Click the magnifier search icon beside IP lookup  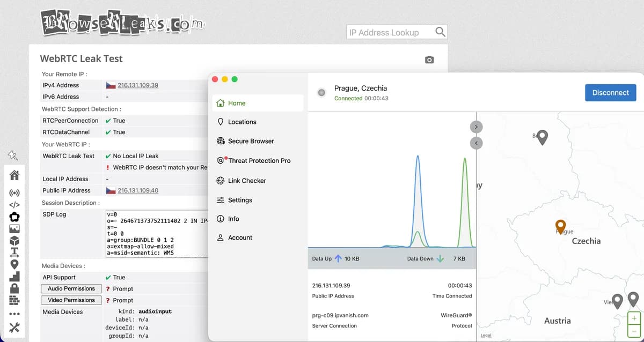(x=440, y=32)
